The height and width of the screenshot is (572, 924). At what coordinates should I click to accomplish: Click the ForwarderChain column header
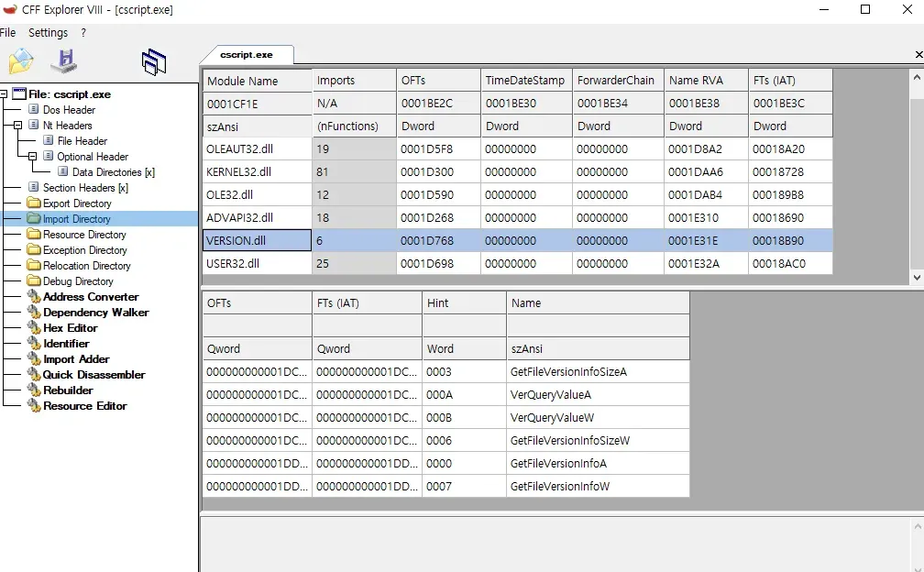(618, 80)
